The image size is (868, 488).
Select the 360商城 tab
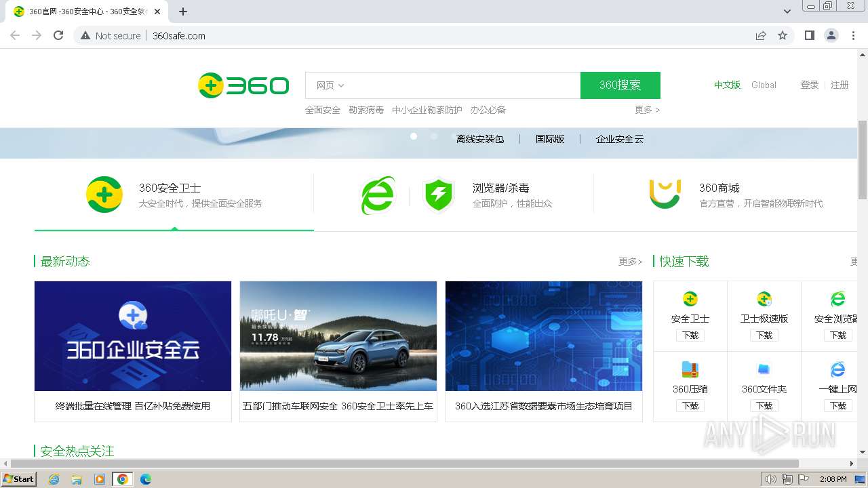[726, 195]
